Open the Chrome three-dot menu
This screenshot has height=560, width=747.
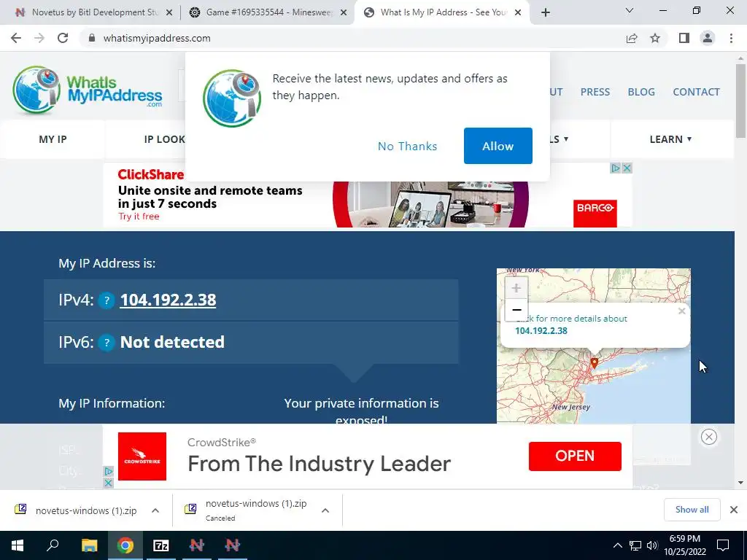731,38
